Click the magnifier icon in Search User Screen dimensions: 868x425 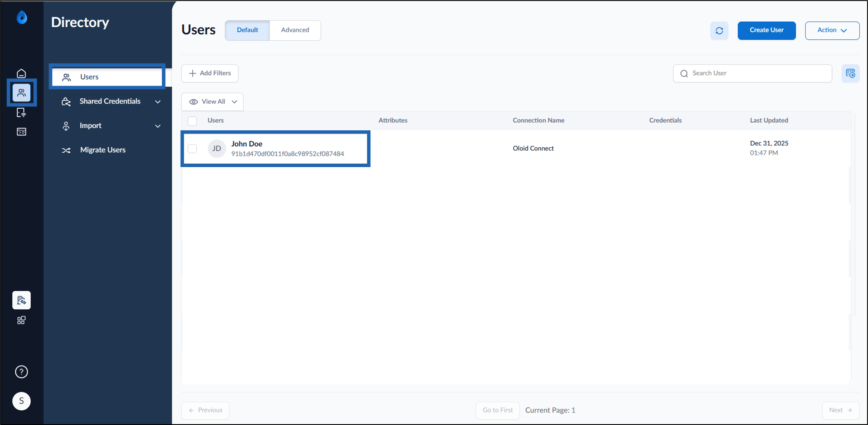(x=684, y=73)
